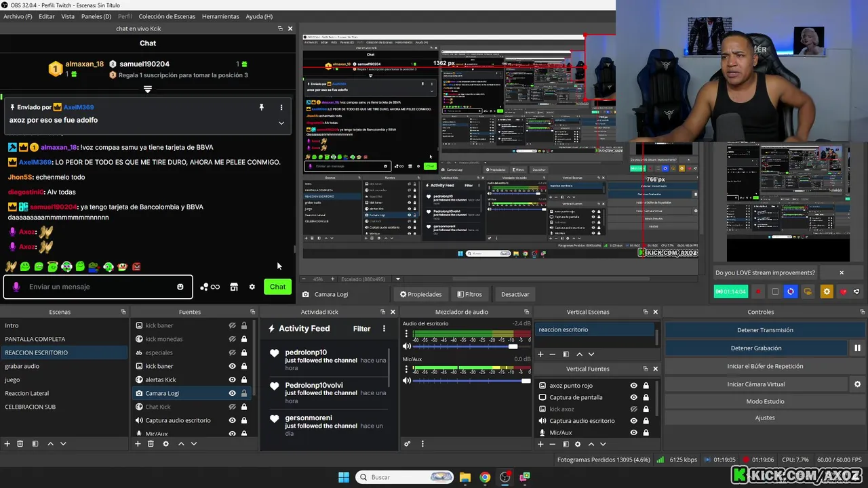
Task: Open preview scaling dropdown Escalado (880x495)
Action: (x=398, y=279)
